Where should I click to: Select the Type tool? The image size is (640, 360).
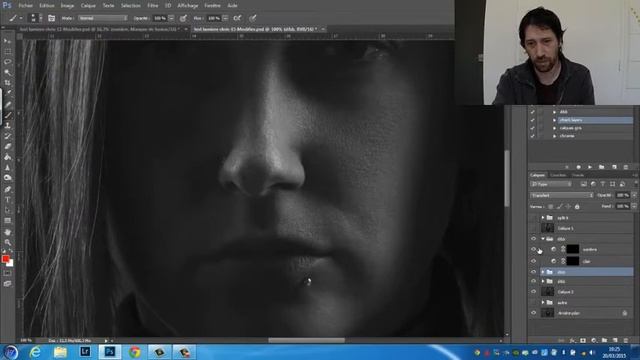(x=7, y=200)
